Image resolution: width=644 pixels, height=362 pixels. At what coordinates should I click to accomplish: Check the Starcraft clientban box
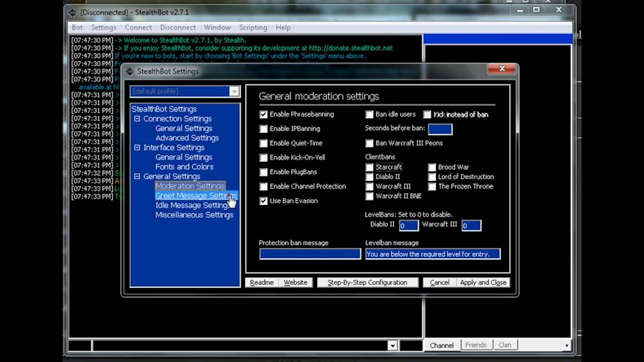[370, 167]
